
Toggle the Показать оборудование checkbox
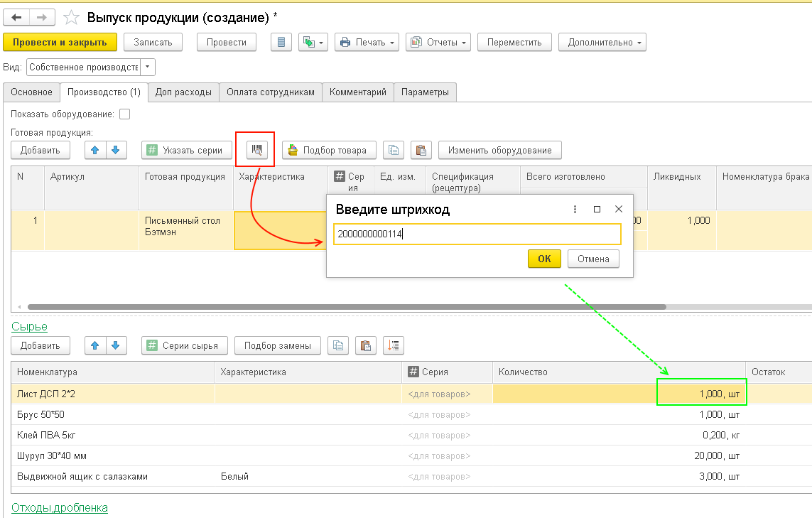coord(125,114)
